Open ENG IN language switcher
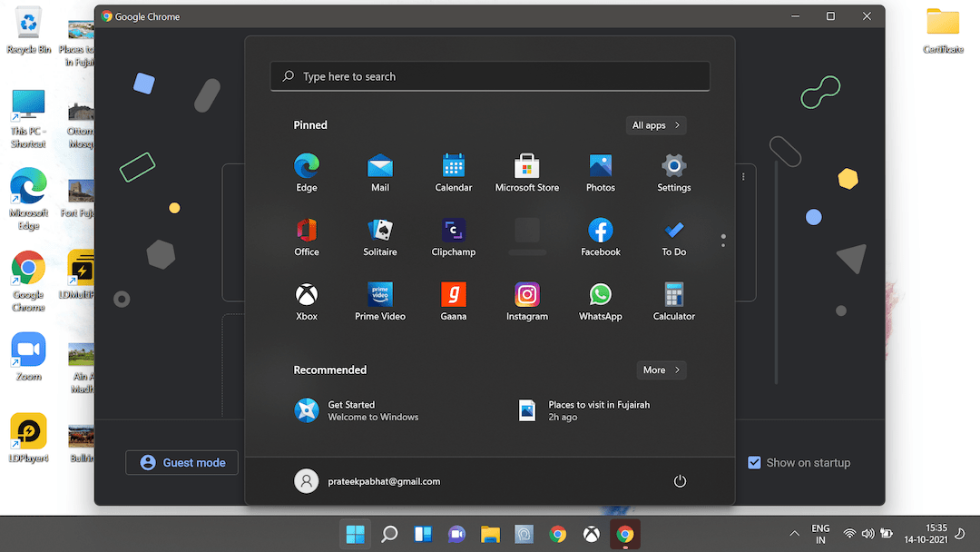Screen dimensions: 980x552 [820, 535]
